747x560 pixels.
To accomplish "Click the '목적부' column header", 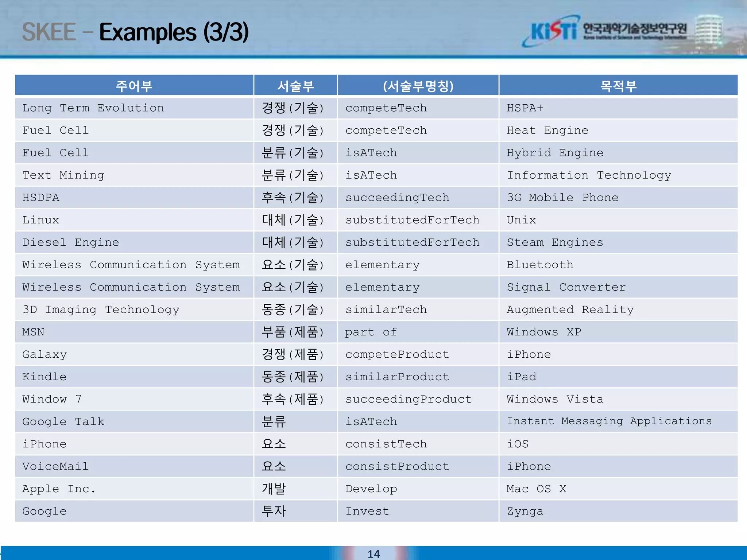I will tap(618, 86).
